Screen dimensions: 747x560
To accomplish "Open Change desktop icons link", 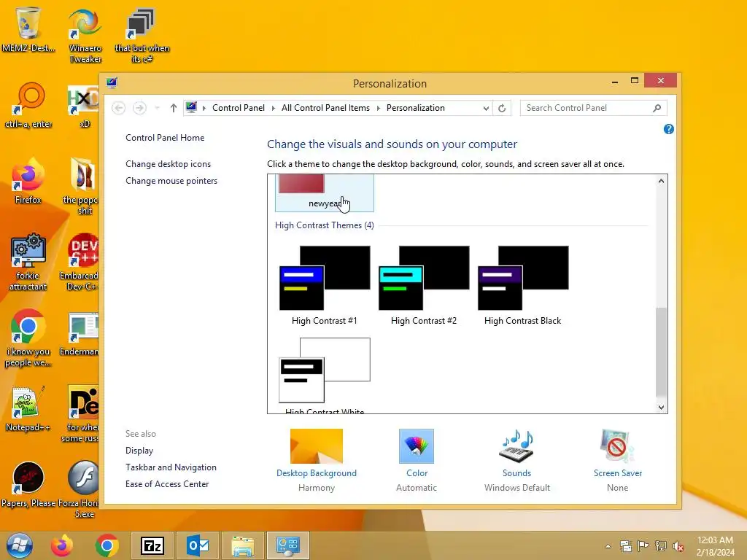I will click(x=169, y=164).
